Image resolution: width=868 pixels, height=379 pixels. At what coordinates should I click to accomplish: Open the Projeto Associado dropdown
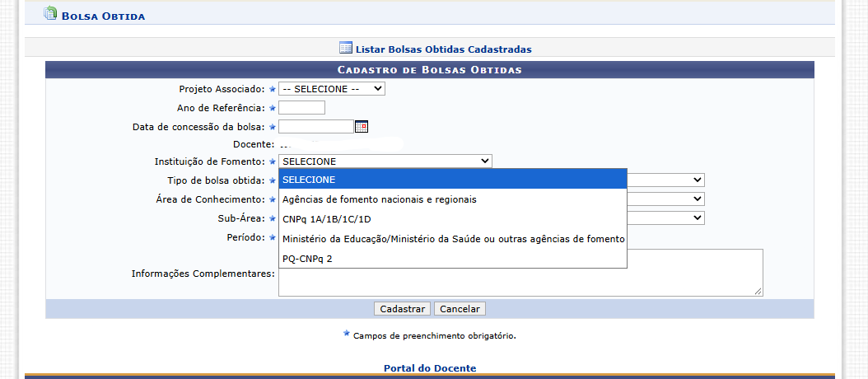point(332,89)
